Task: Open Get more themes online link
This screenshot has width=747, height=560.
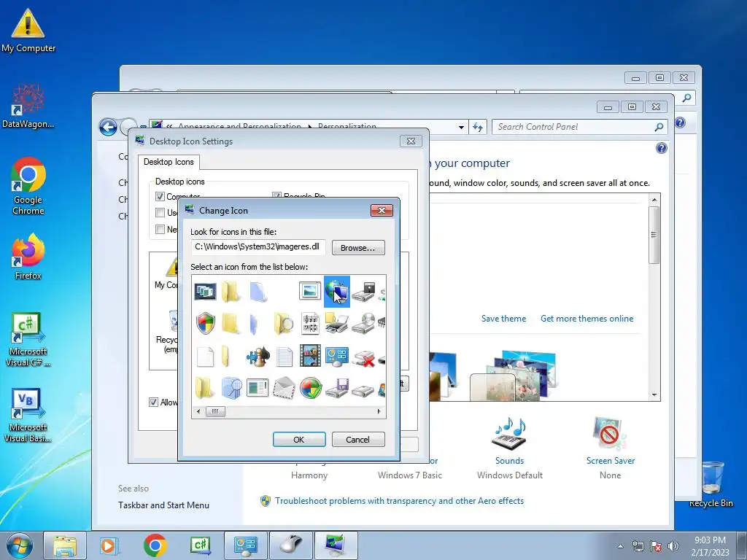Action: coord(587,319)
